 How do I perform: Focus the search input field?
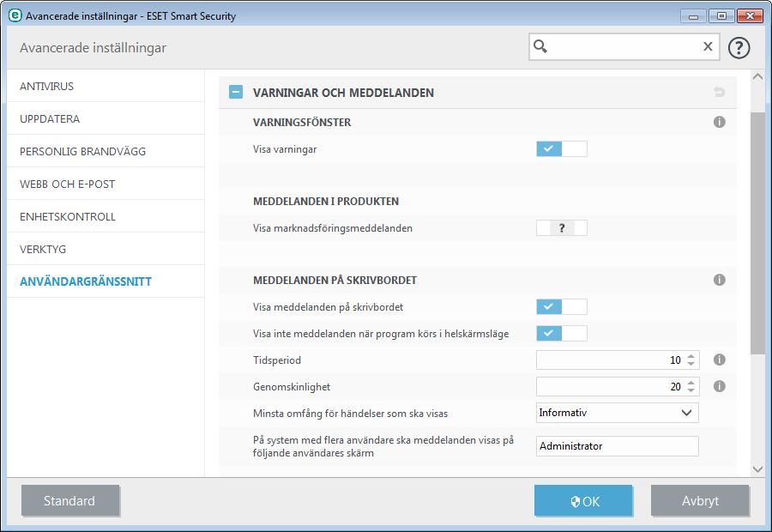[x=624, y=47]
